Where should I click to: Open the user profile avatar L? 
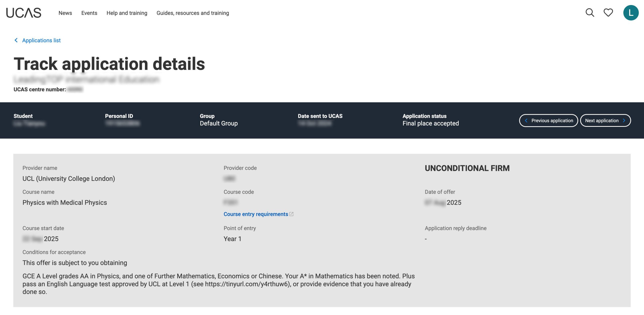631,13
